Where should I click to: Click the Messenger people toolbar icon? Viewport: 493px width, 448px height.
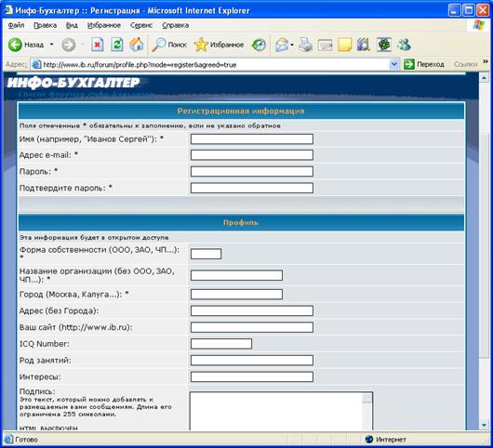(x=404, y=45)
